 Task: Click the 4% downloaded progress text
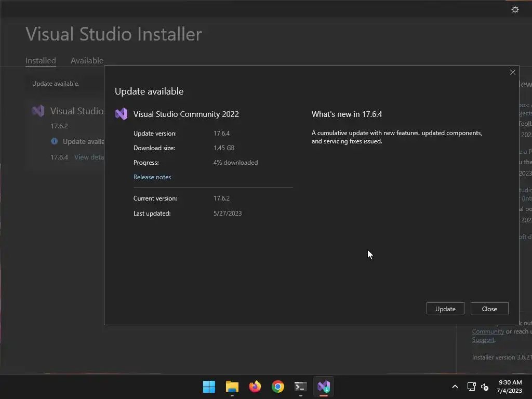click(x=235, y=163)
